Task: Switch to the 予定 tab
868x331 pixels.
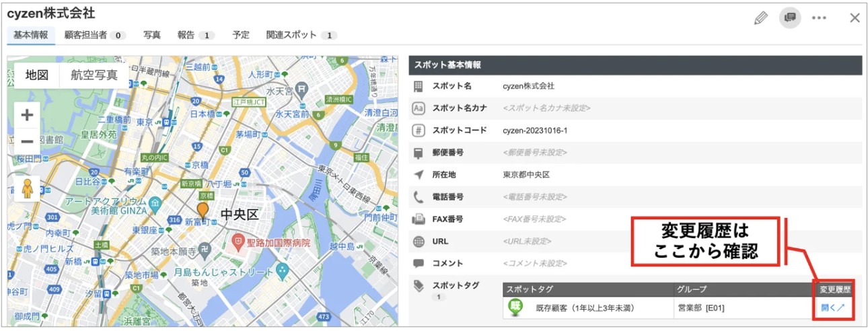Action: pyautogui.click(x=241, y=35)
